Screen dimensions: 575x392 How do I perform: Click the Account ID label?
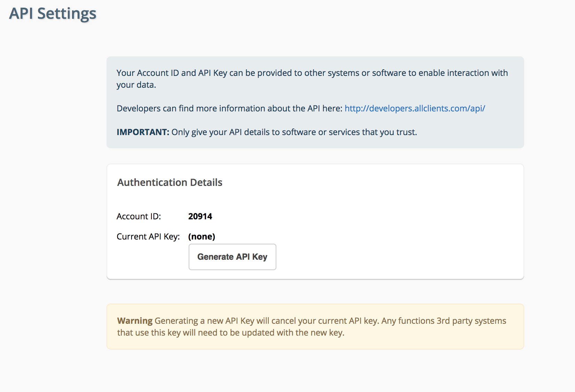[x=139, y=217]
